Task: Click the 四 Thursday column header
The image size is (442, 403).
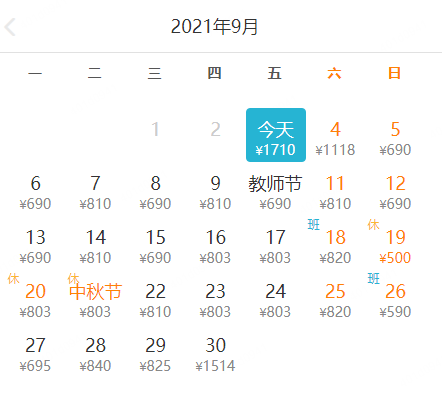Action: [214, 73]
